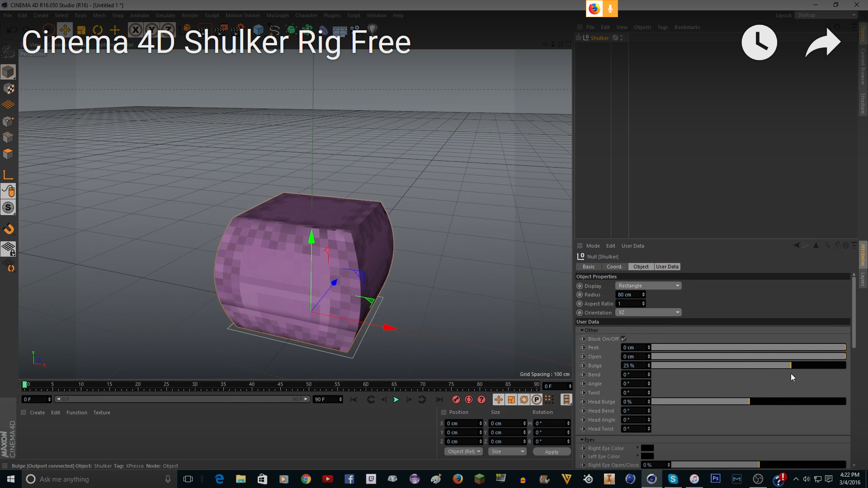
Task: Open the camera object tool
Action: 356,30
